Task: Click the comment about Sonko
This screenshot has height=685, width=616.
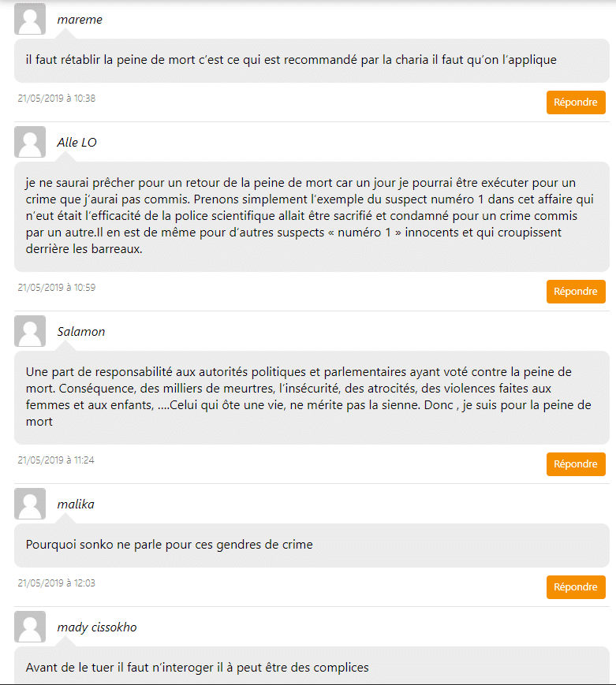Action: [170, 545]
